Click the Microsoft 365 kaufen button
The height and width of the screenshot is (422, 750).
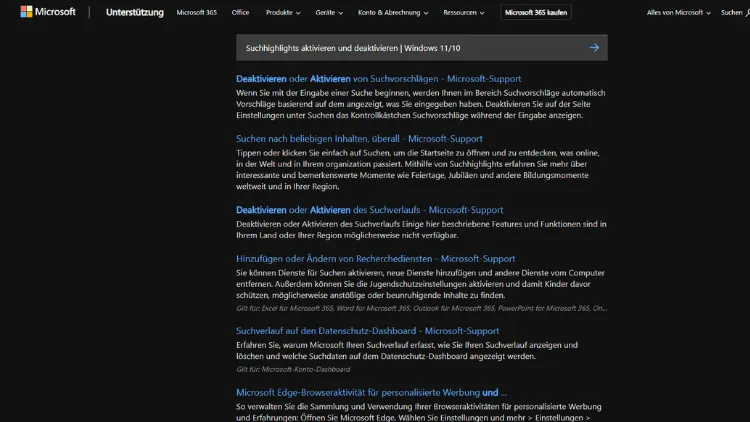point(536,12)
